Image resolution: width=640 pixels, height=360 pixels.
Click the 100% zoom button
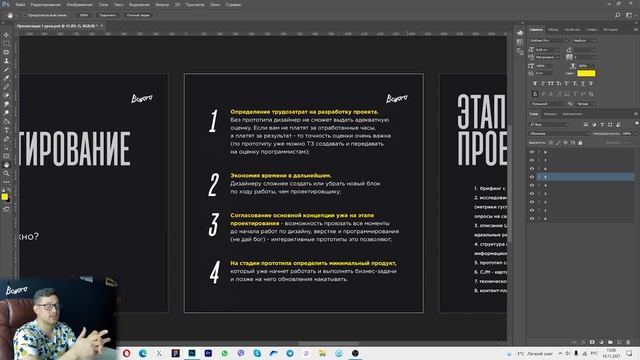(84, 15)
